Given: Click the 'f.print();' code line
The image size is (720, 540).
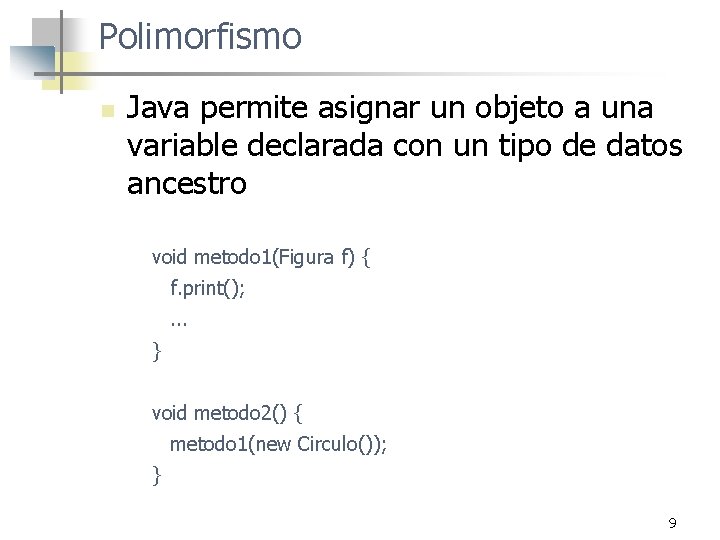Looking at the screenshot, I should 207,289.
